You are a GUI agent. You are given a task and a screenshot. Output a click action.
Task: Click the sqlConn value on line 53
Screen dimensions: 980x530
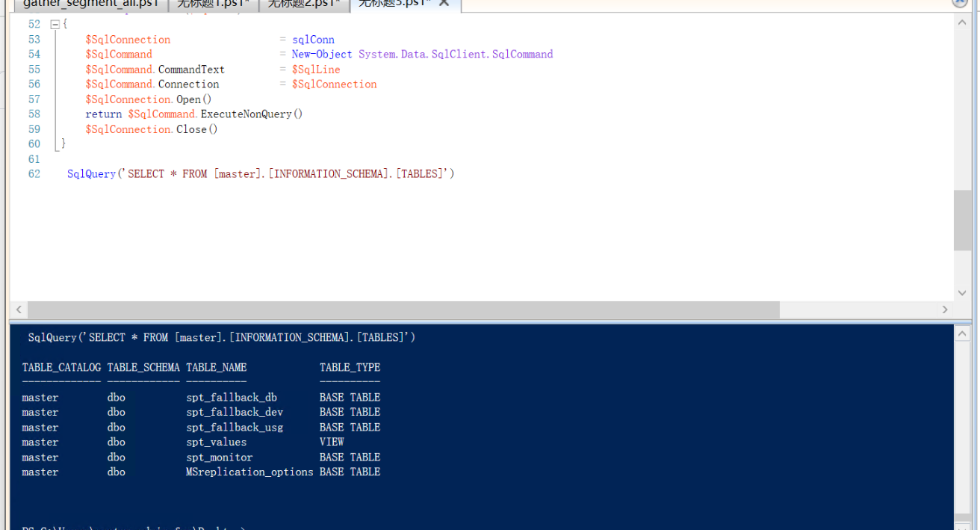(x=313, y=40)
